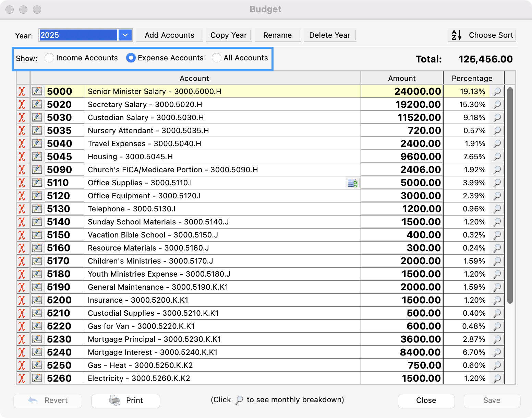This screenshot has width=532, height=418.
Task: Select All Accounts radio button
Action: 217,58
